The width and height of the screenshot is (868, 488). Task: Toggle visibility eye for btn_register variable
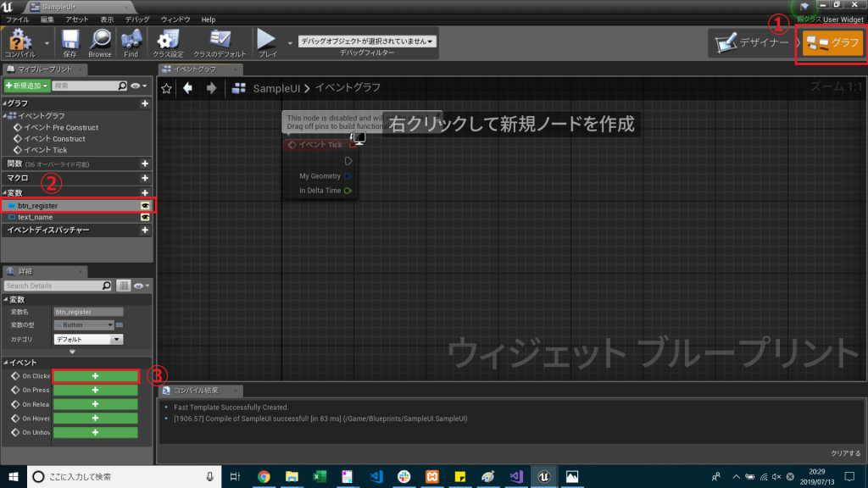144,205
